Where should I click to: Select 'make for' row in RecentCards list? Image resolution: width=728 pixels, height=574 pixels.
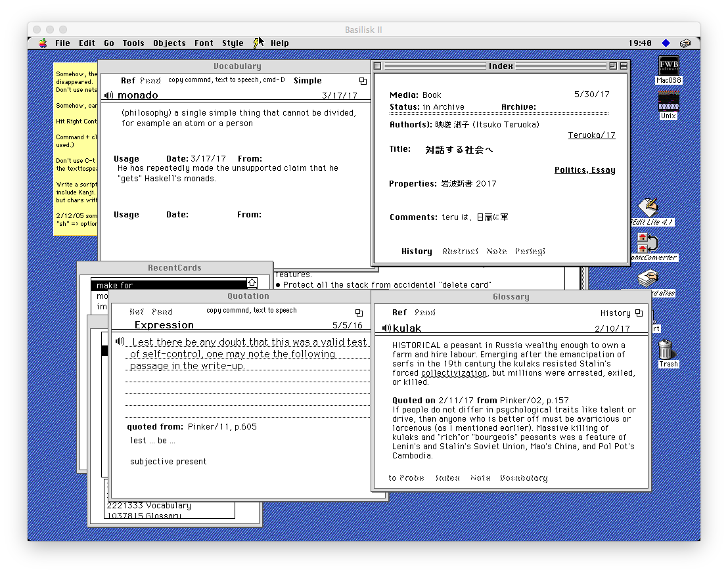pyautogui.click(x=169, y=285)
